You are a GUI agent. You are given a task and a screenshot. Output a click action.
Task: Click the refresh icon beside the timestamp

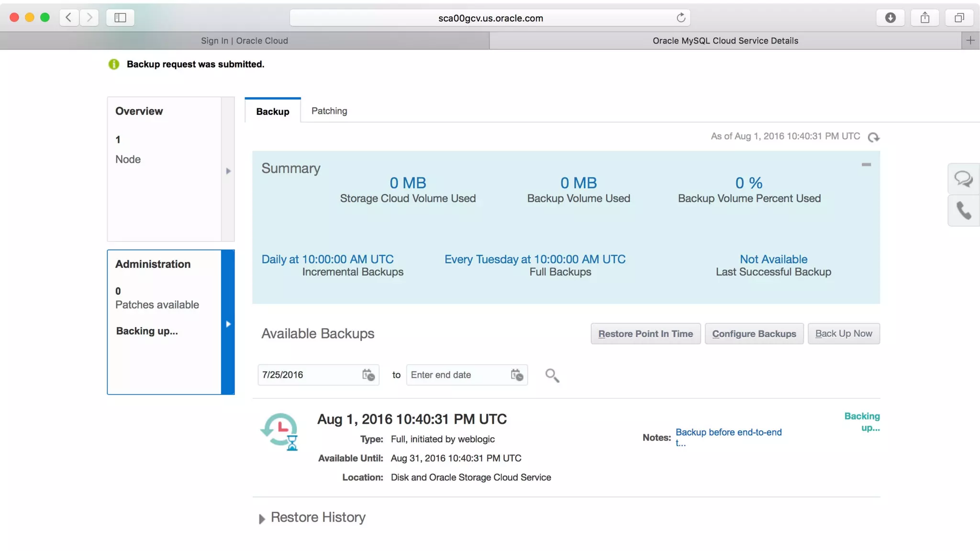(x=873, y=137)
